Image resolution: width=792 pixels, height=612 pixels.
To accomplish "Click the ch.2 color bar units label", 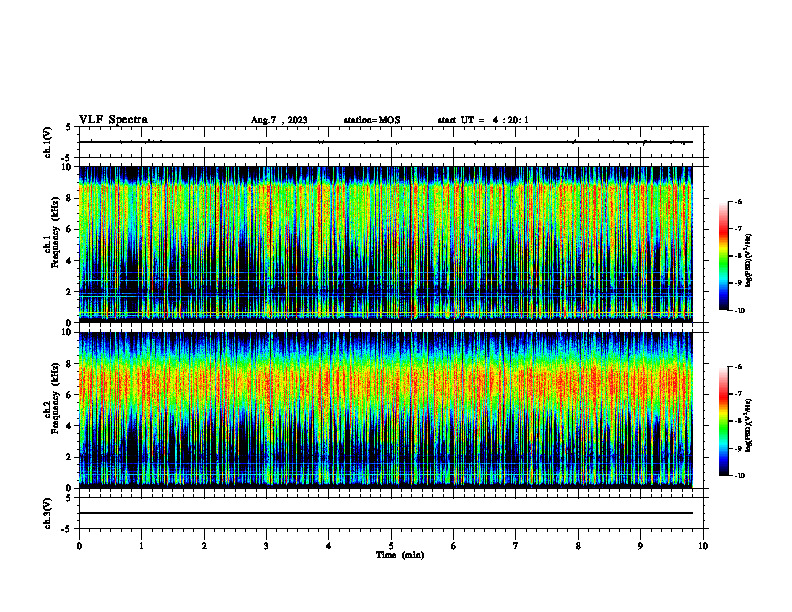I will tap(749, 426).
